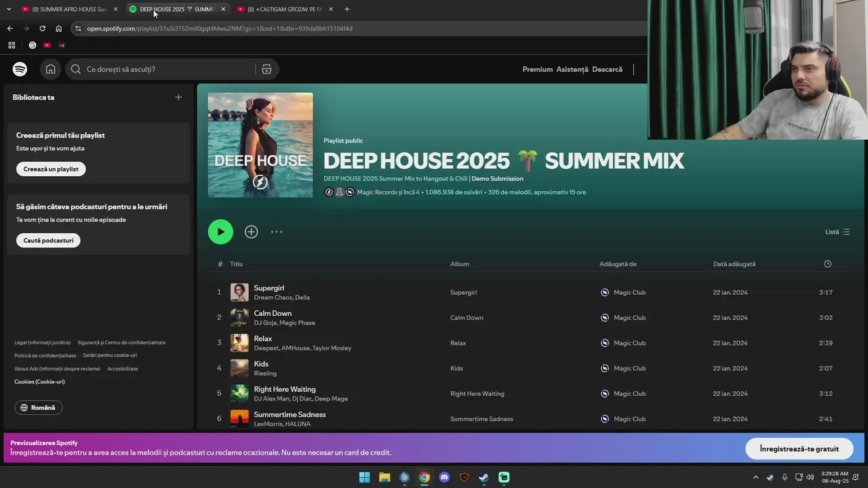Open the Right Here Waiting track title
Screen dimensions: 868x488
click(x=285, y=389)
